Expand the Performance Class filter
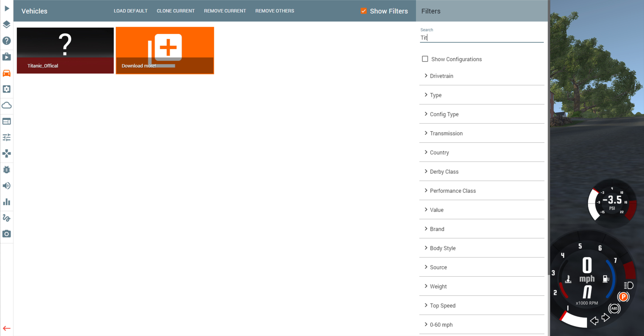This screenshot has height=336, width=644. pyautogui.click(x=482, y=191)
